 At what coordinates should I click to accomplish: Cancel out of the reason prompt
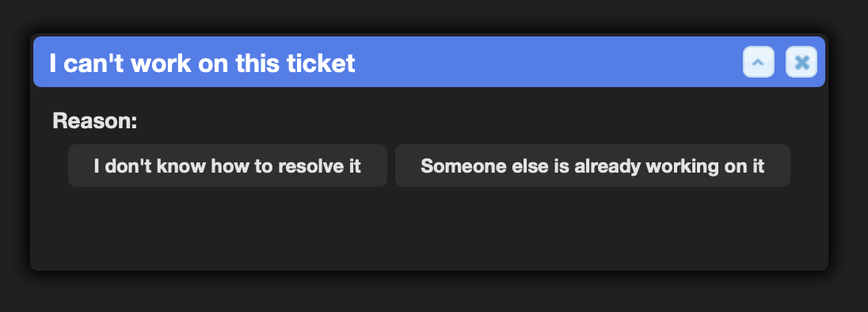click(801, 62)
